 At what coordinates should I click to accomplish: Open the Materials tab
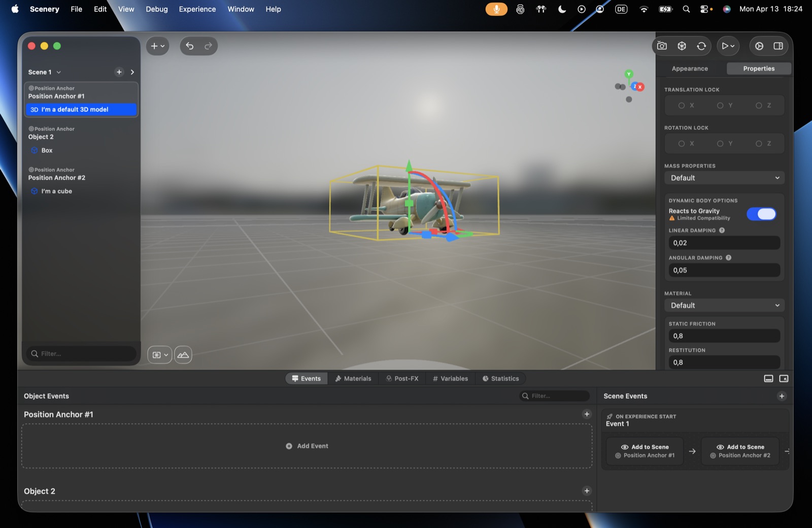click(x=353, y=379)
